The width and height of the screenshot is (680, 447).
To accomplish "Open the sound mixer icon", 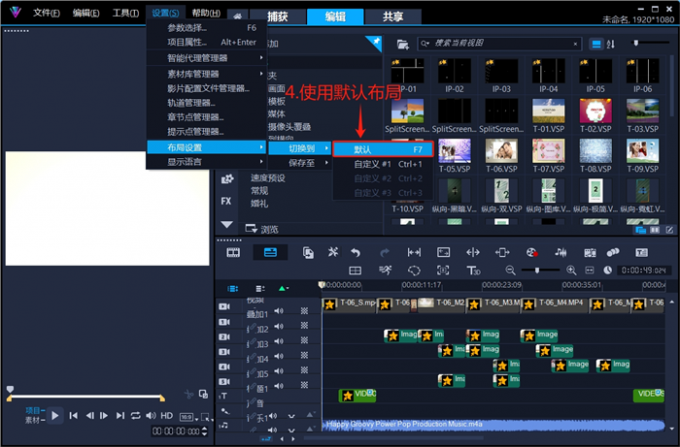I will click(x=561, y=252).
